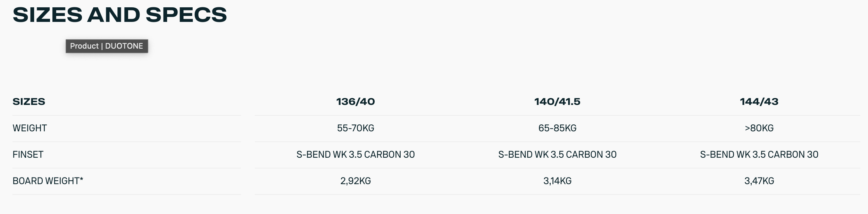Click the finset value under 136/40
The height and width of the screenshot is (214, 868).
pos(356,155)
